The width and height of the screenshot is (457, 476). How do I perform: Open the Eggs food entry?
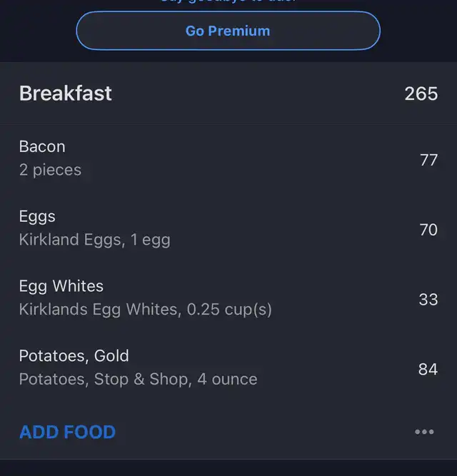(37, 216)
